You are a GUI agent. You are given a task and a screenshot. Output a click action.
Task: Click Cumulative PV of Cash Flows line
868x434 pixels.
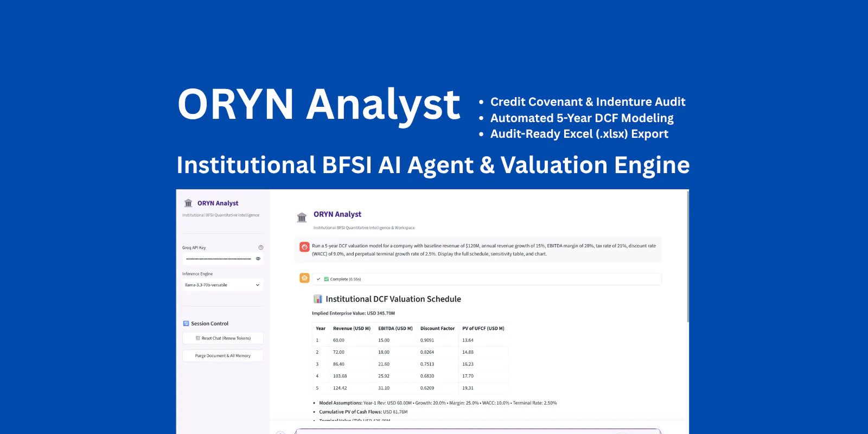pyautogui.click(x=363, y=412)
